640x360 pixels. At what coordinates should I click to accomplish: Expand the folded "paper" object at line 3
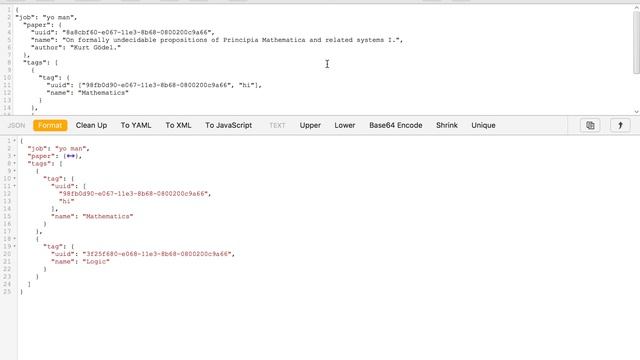click(x=15, y=156)
